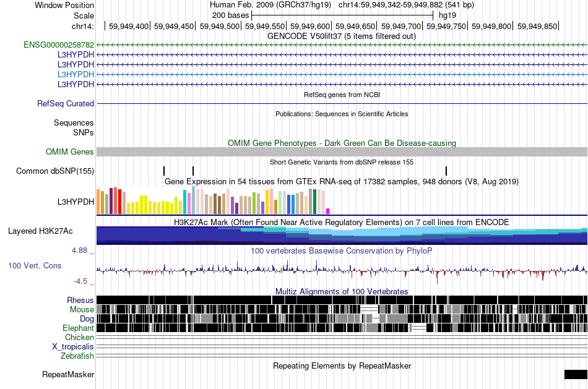Click the GTEx 'Gene Expression in 54 tissues' title
The height and width of the screenshot is (389, 588).
click(342, 182)
